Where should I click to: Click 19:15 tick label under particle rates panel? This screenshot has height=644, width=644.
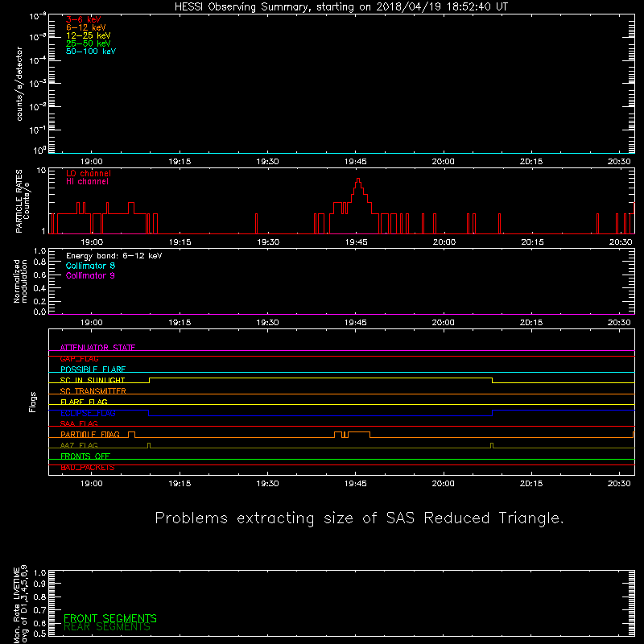180,242
